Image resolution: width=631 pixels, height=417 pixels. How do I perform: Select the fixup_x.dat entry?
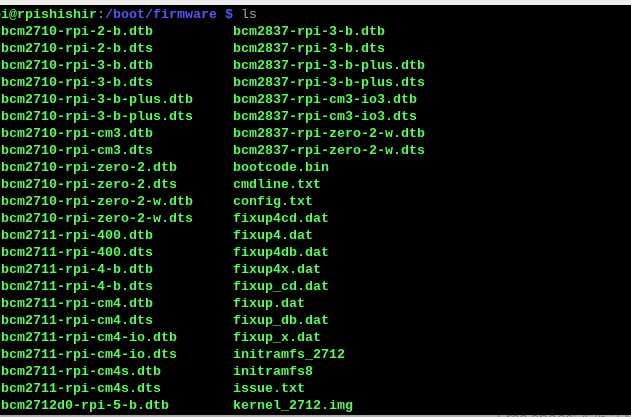(277, 337)
